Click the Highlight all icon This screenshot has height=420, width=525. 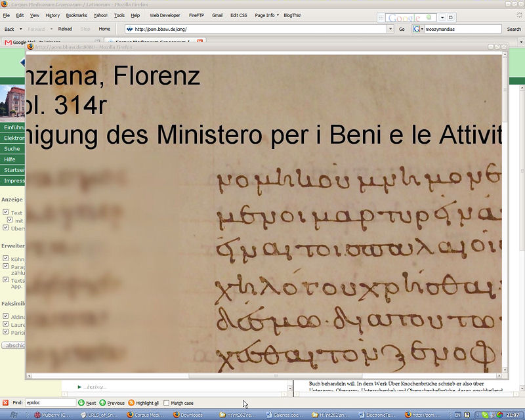131,403
